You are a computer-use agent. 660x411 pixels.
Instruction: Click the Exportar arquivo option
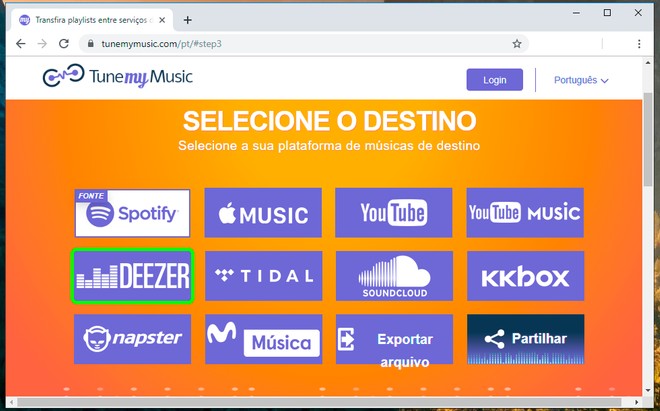pyautogui.click(x=394, y=339)
